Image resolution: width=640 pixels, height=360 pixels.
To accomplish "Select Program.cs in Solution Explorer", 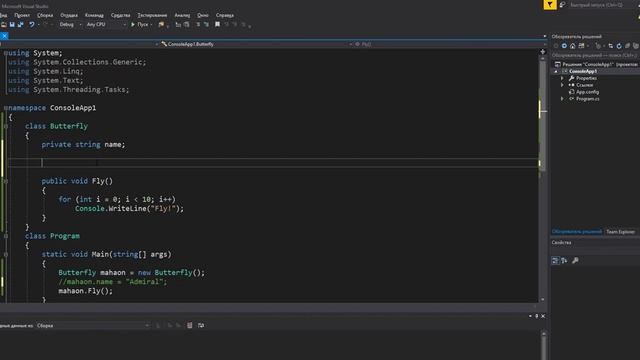I will pyautogui.click(x=587, y=99).
